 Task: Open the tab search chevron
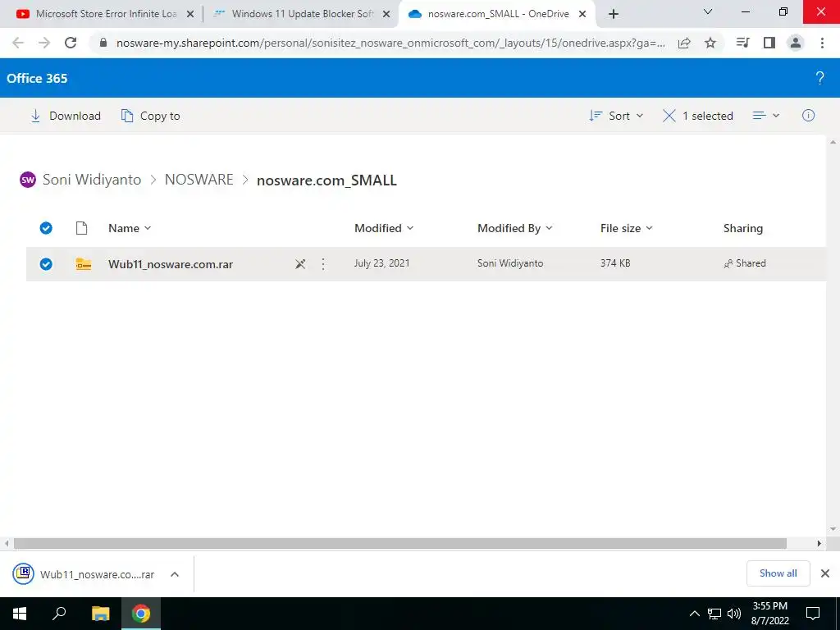pyautogui.click(x=708, y=11)
